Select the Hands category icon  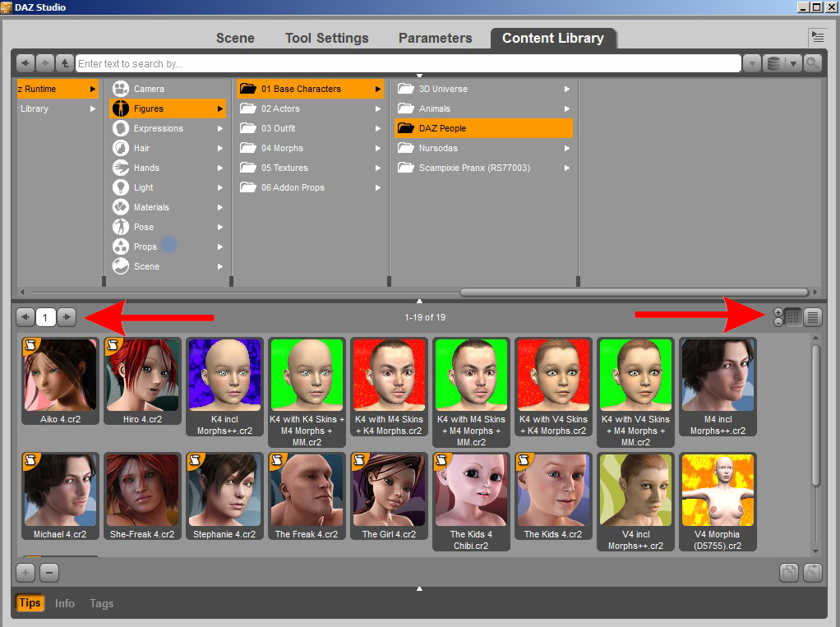pos(121,168)
